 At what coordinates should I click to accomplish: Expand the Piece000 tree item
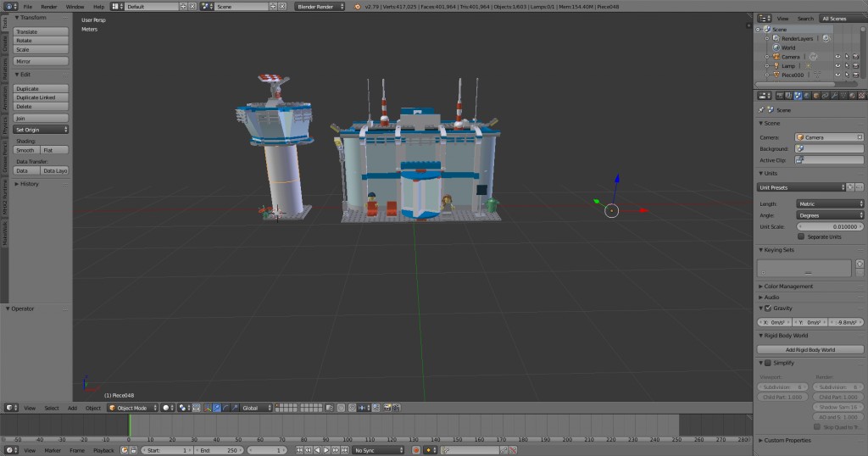click(x=767, y=75)
